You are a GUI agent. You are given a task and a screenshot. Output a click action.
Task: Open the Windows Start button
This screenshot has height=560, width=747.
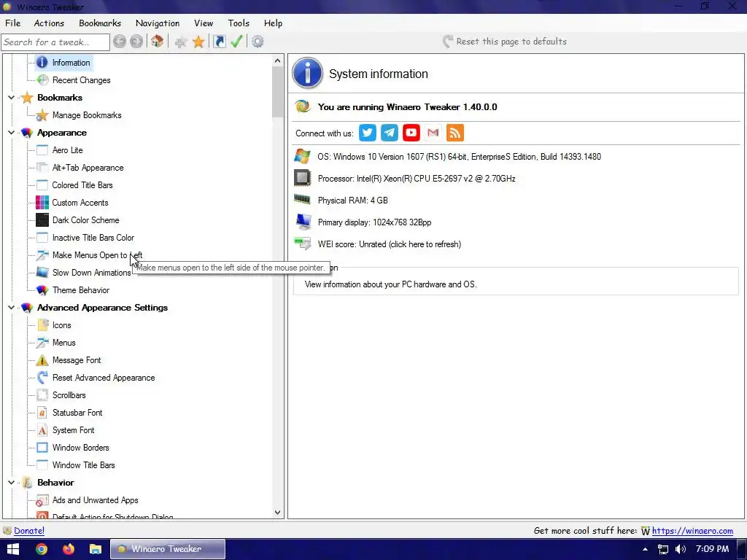click(x=13, y=549)
